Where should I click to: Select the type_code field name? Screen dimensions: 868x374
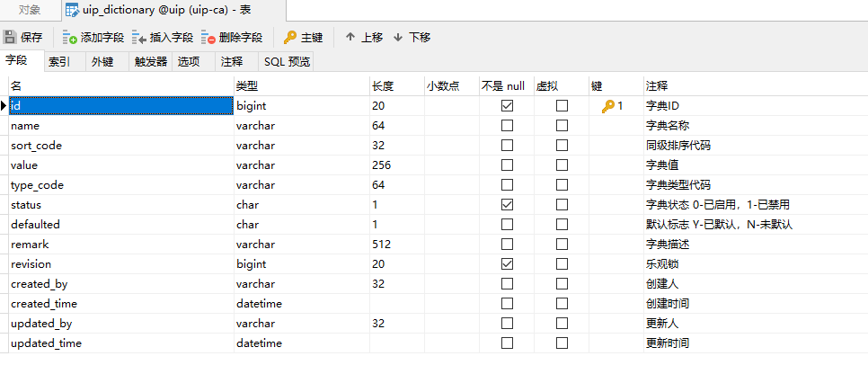point(37,185)
